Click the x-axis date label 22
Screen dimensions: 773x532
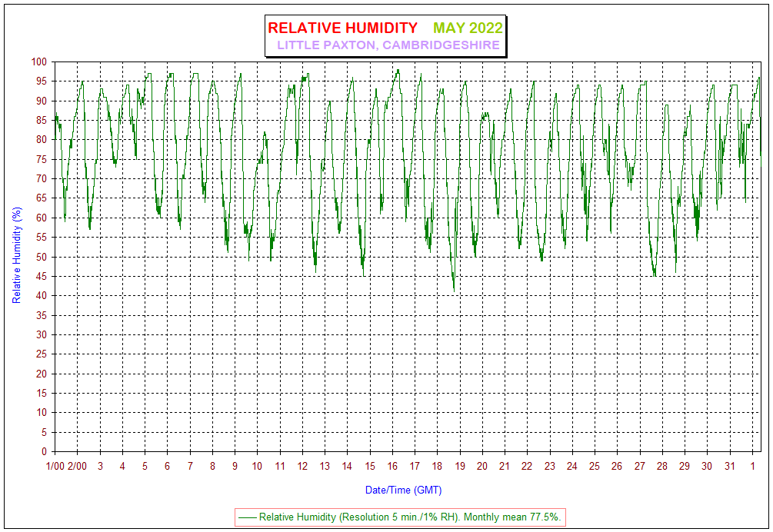[x=527, y=466]
